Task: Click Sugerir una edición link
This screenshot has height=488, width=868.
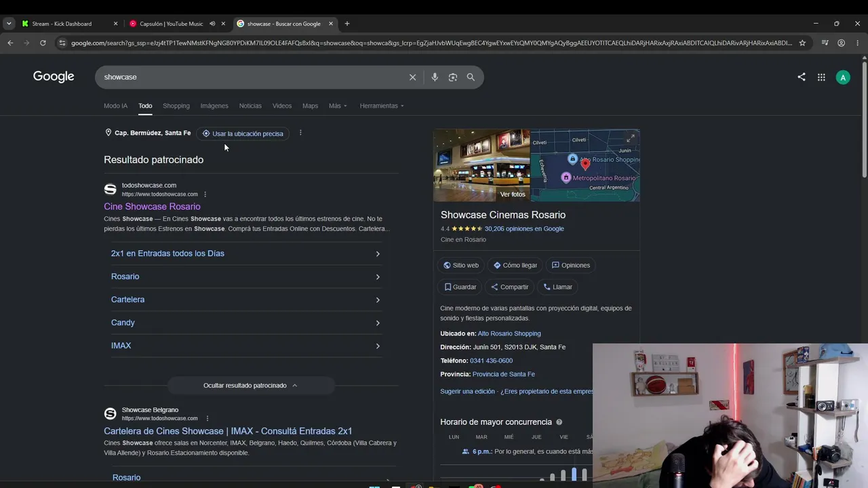Action: click(468, 391)
